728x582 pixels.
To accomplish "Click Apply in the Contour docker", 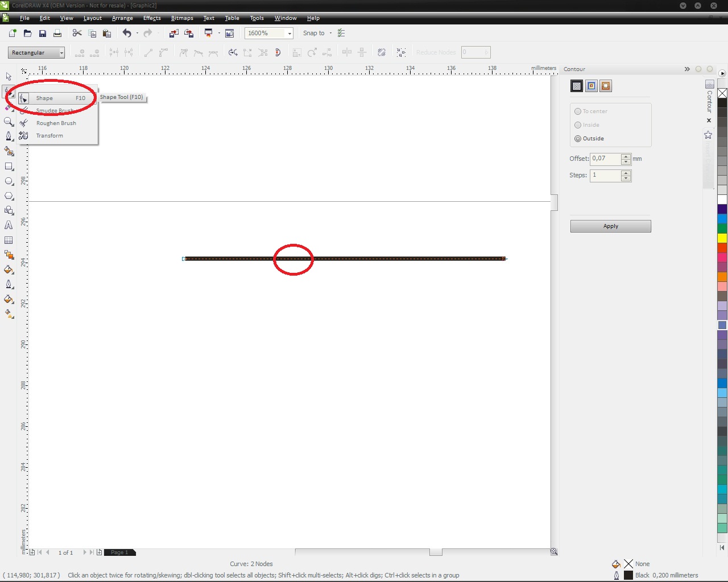I will click(x=610, y=226).
